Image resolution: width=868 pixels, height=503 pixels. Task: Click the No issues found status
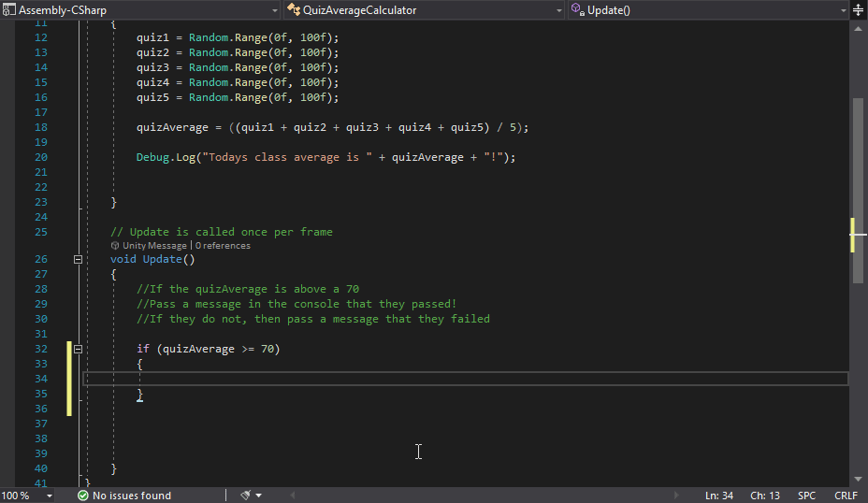132,496
